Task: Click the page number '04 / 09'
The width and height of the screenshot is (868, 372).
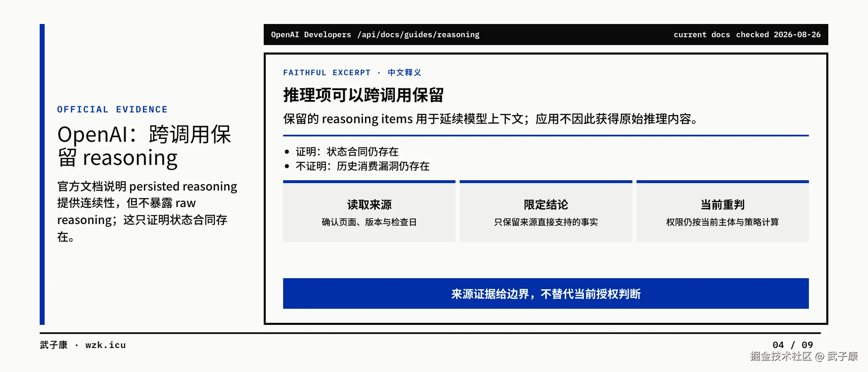Action: [793, 345]
